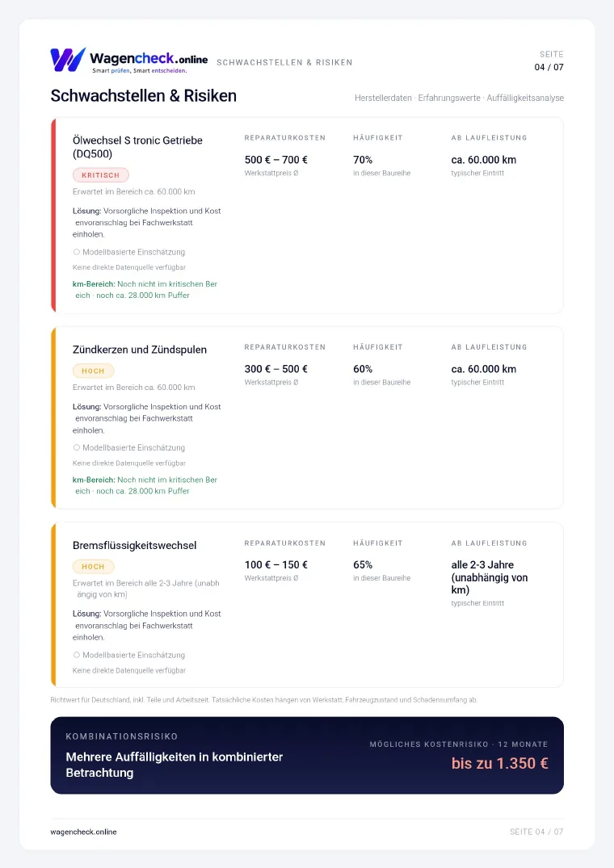Viewport: 614px width, 868px height.
Task: Click the HOCH badge under Zündkerzen und Zündspulen
Action: point(93,371)
